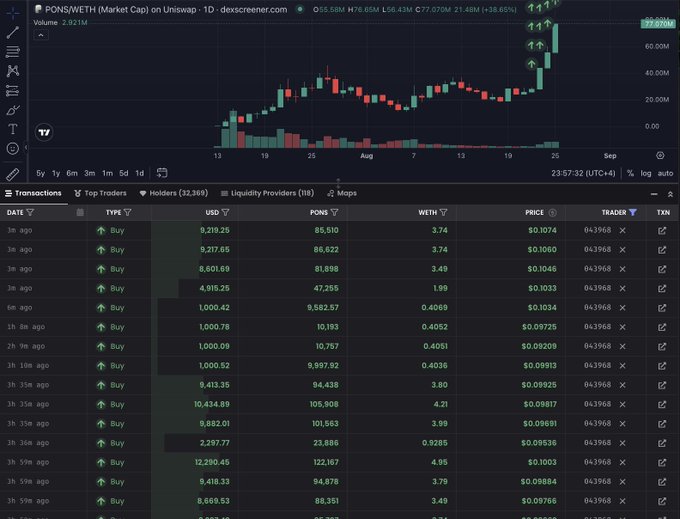Open the emoji icons tool
This screenshot has width=680, height=519.
pos(13,149)
